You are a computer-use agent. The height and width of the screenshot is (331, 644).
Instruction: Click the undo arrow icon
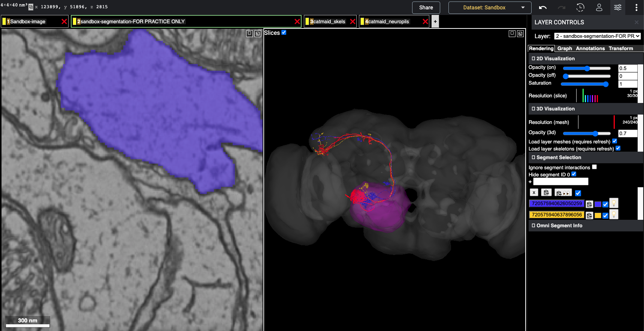pyautogui.click(x=542, y=7)
